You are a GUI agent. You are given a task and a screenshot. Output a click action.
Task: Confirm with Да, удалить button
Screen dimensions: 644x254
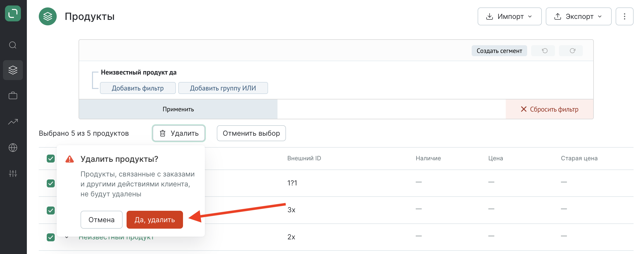click(x=155, y=220)
